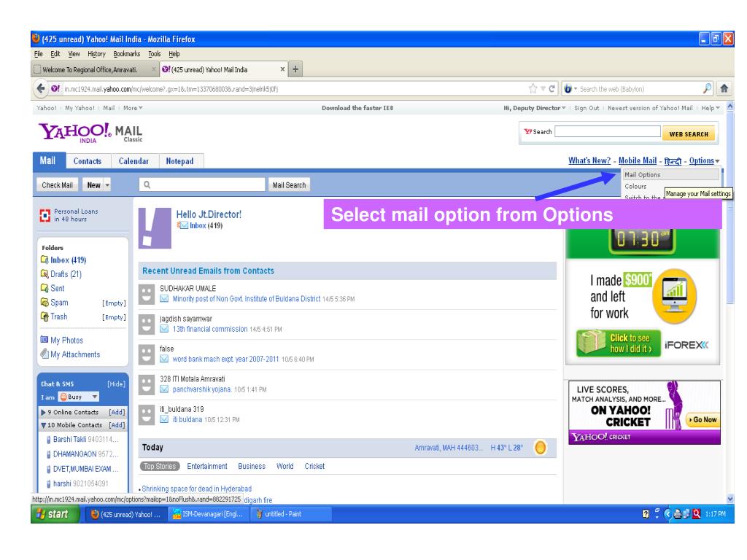Click jagdish sayamwar contact avatar
The image size is (747, 560).
pos(147,324)
